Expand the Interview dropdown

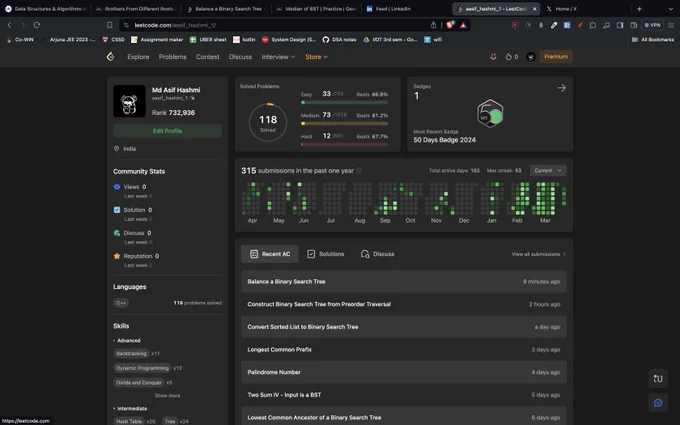(278, 57)
